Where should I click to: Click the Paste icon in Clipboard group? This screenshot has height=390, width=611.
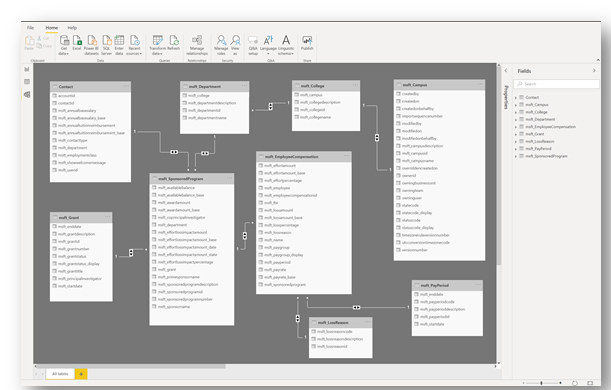(x=29, y=41)
